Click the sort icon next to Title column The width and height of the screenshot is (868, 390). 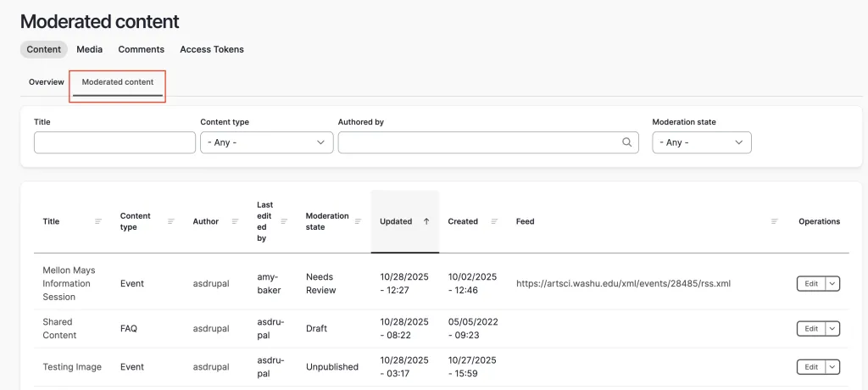(x=98, y=221)
